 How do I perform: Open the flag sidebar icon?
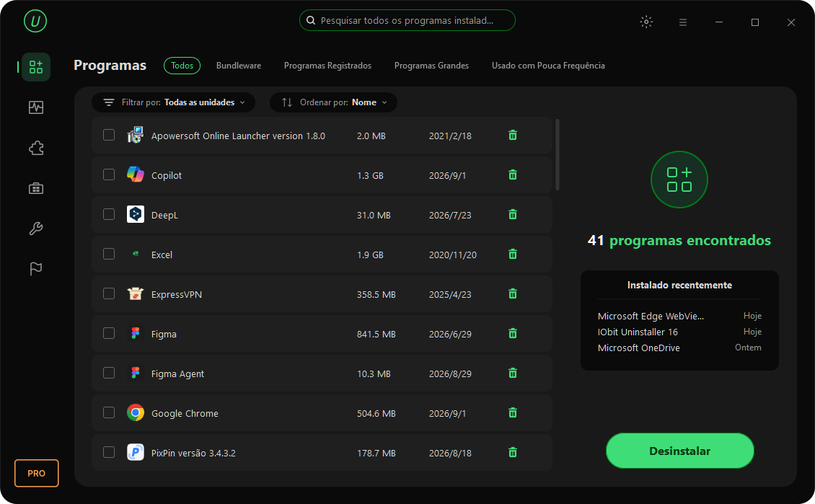[x=36, y=269]
